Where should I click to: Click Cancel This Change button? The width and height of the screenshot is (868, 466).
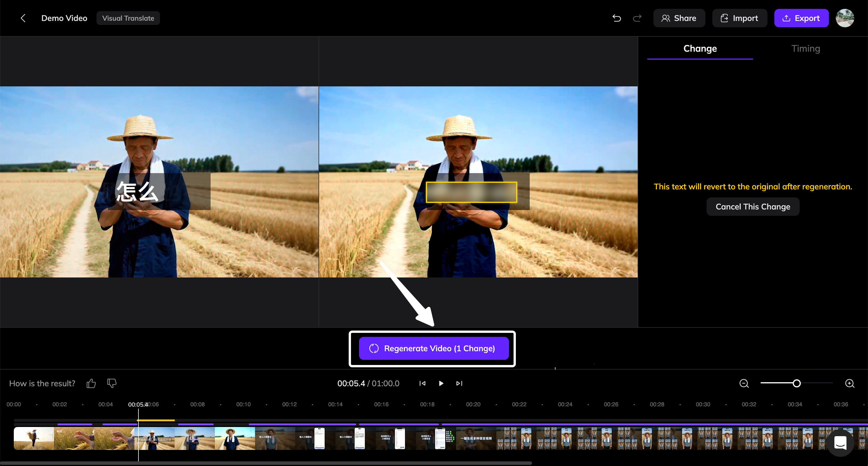[x=753, y=206]
